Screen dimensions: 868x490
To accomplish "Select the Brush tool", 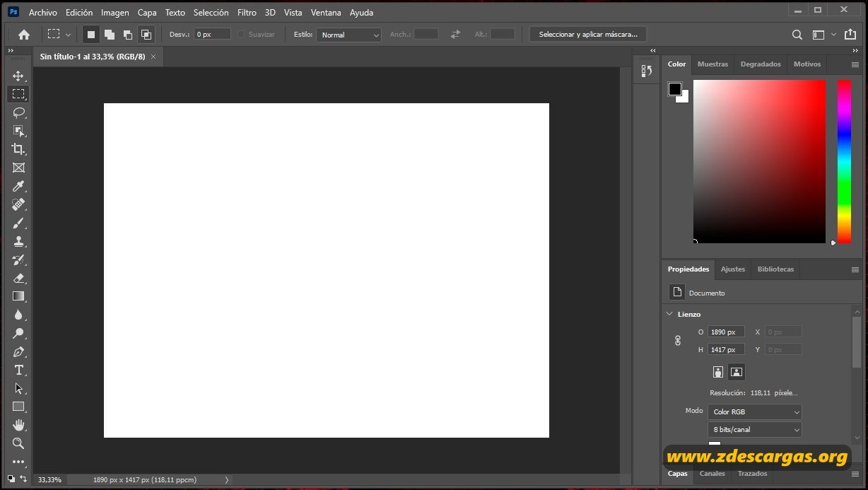I will [18, 223].
